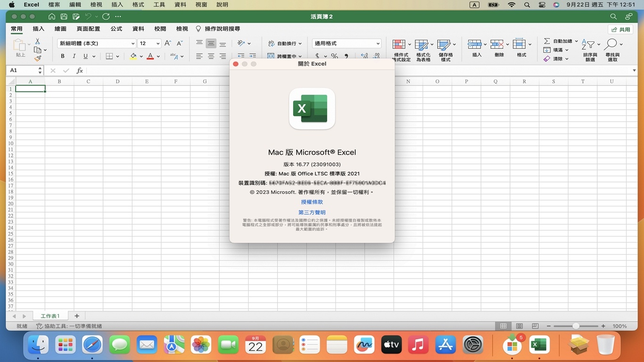Click the Undo arrow icon
Viewport: 644px width, 362px height.
click(x=88, y=16)
